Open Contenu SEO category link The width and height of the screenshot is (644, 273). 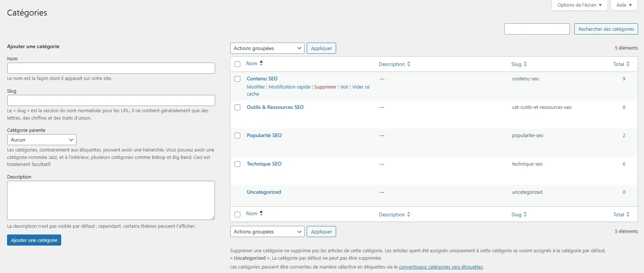click(x=262, y=79)
